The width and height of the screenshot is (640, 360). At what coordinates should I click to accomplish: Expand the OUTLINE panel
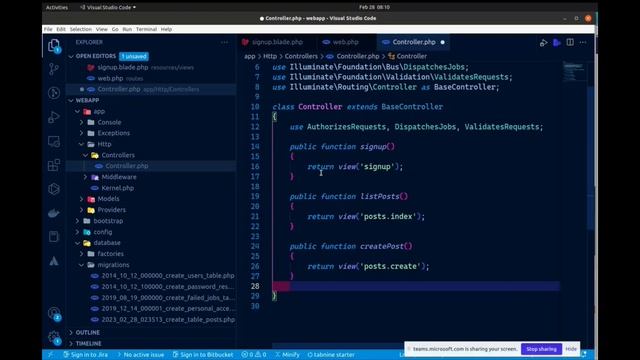(71, 333)
